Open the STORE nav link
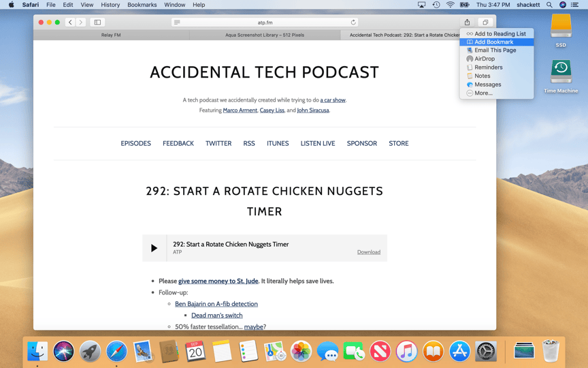 [x=399, y=143]
